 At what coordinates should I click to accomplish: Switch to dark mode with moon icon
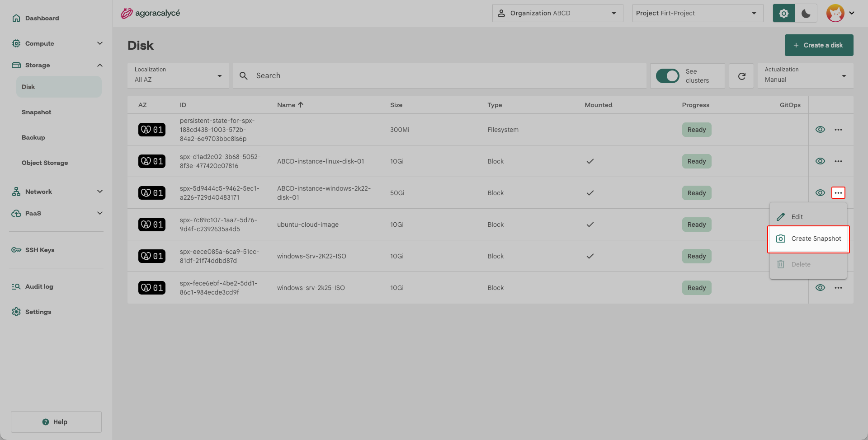coord(806,13)
